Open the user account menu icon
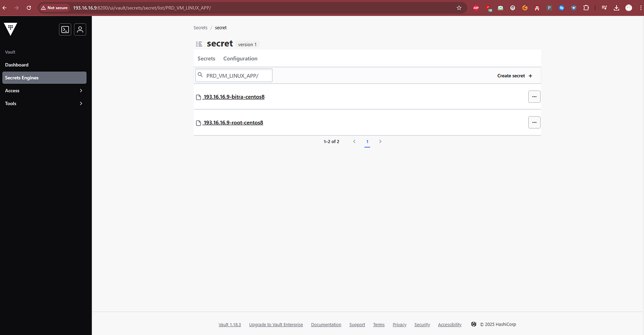644x335 pixels. click(80, 29)
